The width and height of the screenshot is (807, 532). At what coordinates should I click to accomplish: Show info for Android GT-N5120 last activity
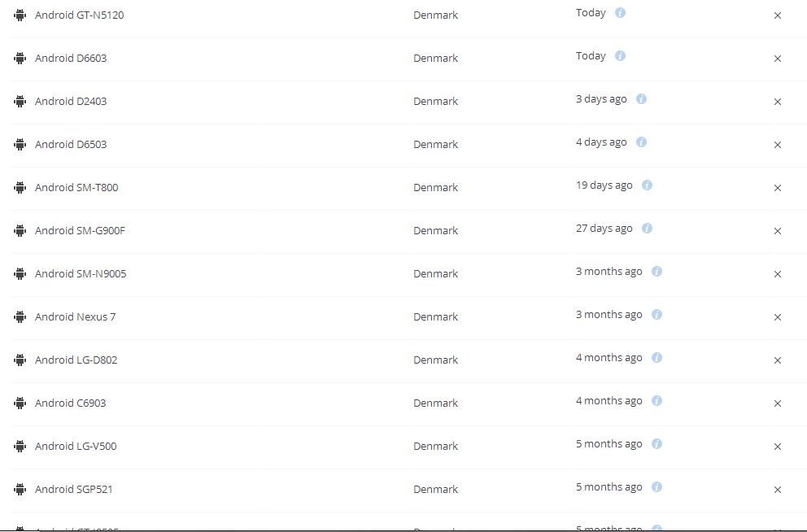[620, 13]
